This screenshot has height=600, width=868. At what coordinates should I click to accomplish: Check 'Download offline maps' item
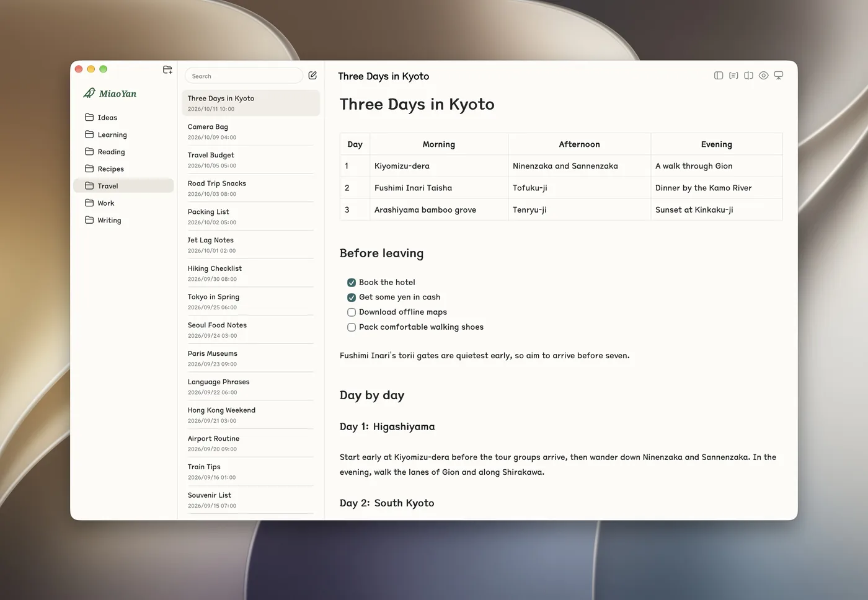pos(352,312)
